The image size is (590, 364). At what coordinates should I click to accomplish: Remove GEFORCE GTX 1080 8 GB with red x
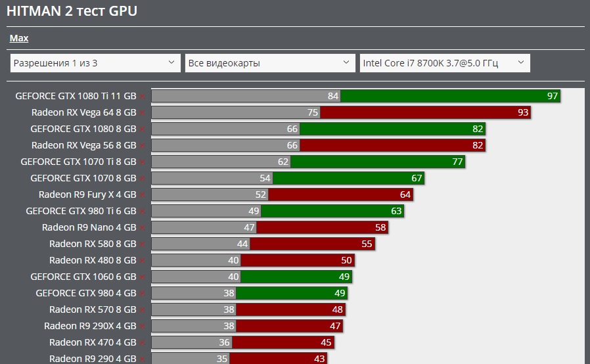point(142,129)
